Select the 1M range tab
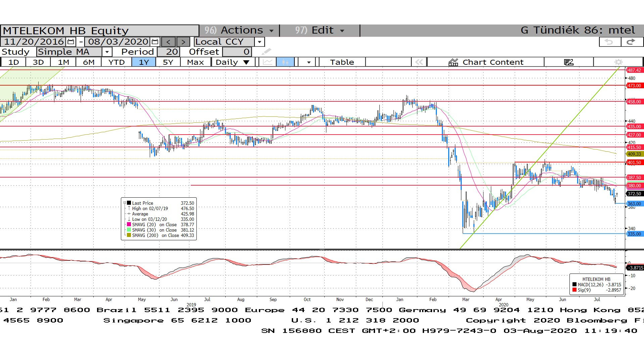Screen dimensions: 644x344 (63, 62)
